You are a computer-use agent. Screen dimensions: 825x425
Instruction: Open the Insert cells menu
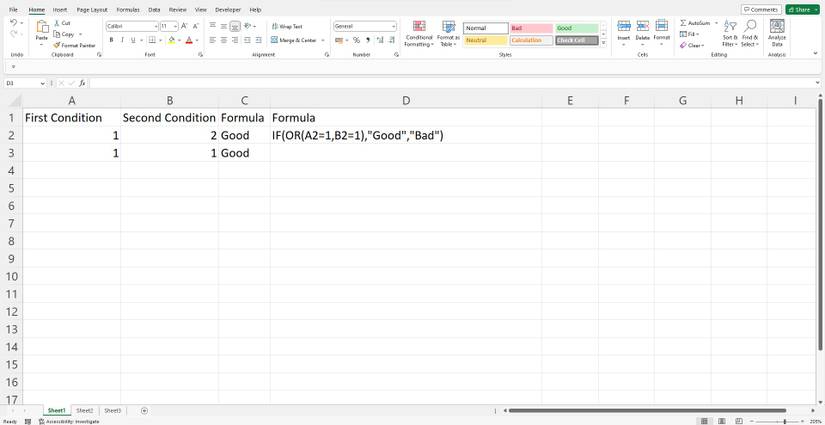click(623, 33)
